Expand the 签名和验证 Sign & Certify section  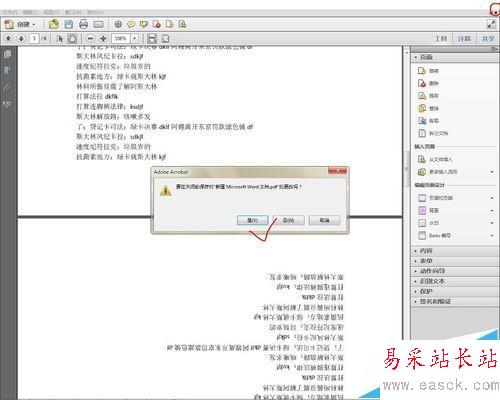(x=455, y=301)
